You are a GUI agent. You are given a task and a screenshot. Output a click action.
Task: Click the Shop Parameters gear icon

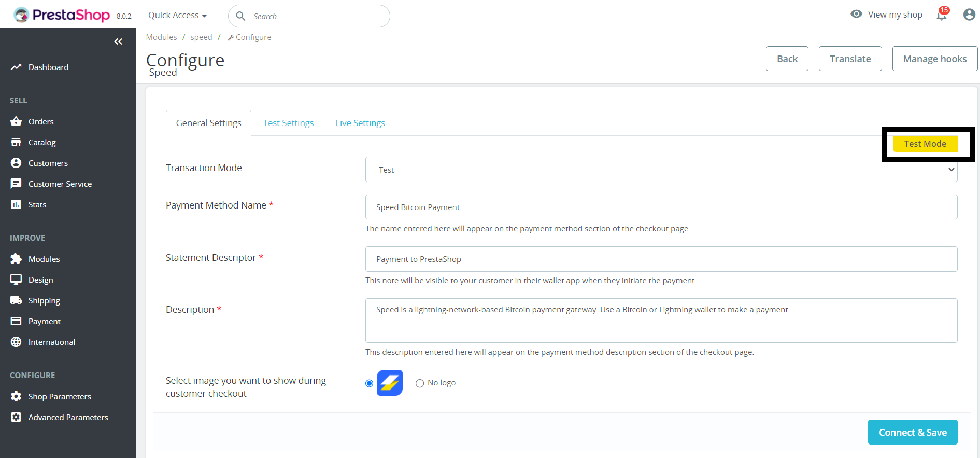click(16, 396)
